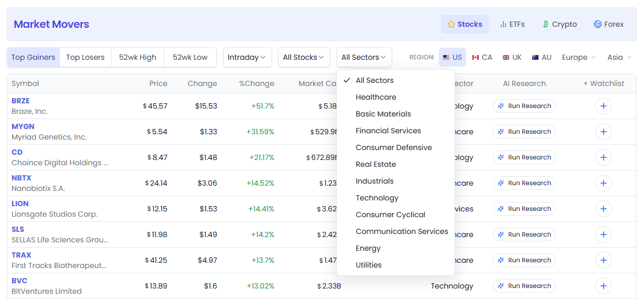Open the Intraday timeframe dropdown

point(247,57)
